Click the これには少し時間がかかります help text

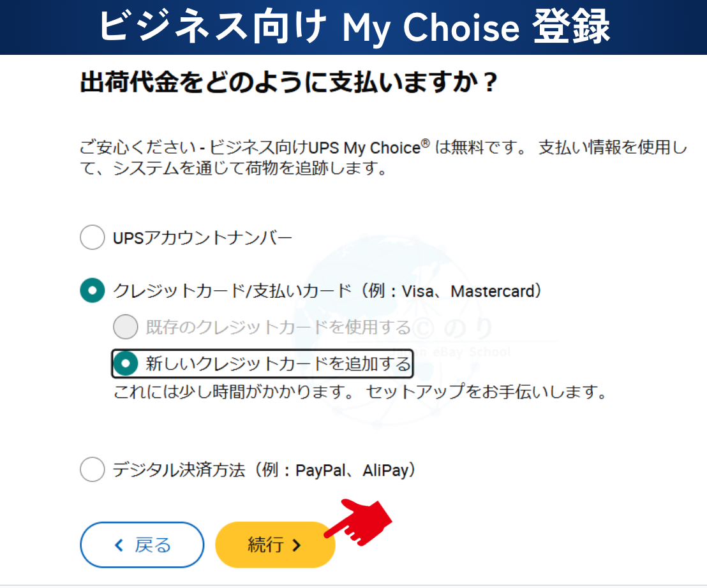point(361,392)
